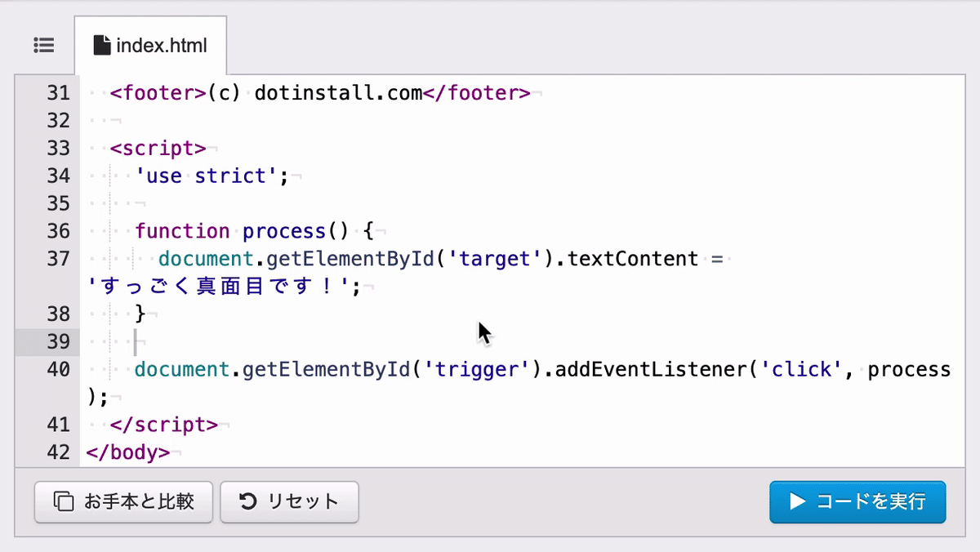
Task: Select line number 37 in the gutter
Action: point(58,259)
